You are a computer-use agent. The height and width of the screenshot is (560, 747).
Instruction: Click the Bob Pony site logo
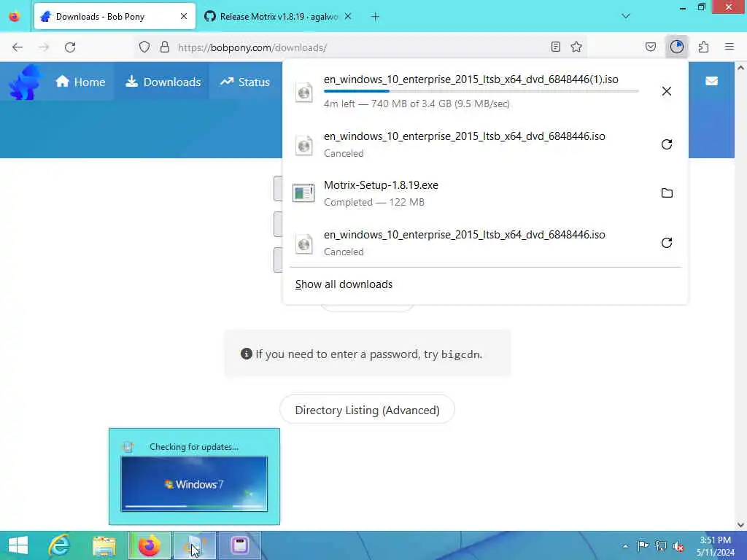(x=26, y=82)
